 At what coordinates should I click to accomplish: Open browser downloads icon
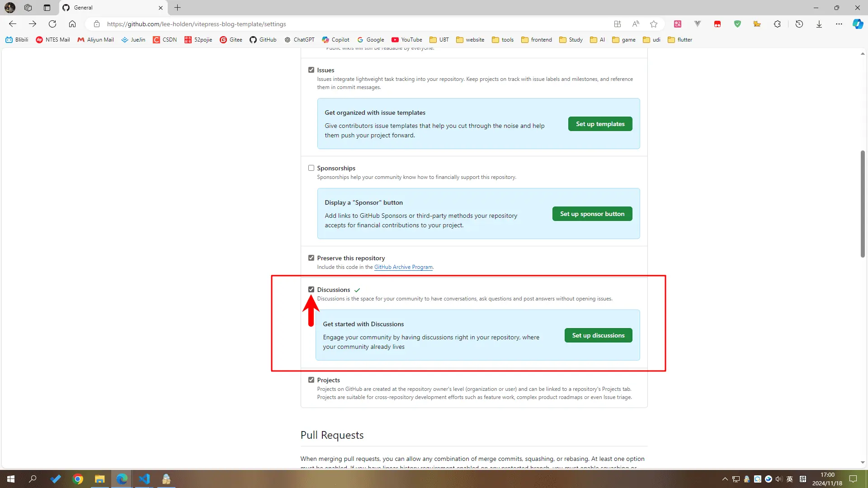click(x=819, y=24)
